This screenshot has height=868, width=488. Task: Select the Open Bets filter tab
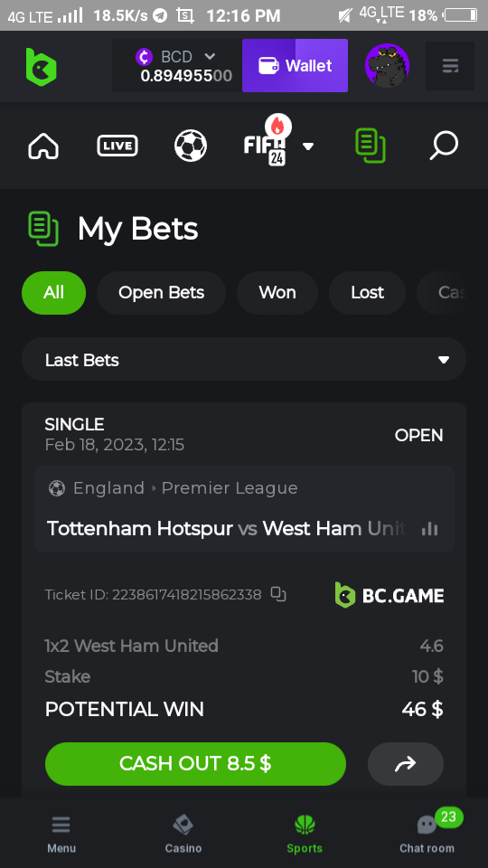coord(161,292)
